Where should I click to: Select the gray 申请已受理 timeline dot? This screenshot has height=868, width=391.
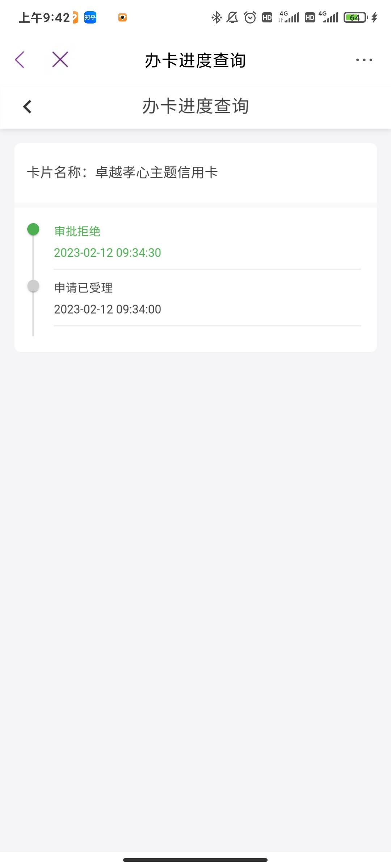[33, 286]
